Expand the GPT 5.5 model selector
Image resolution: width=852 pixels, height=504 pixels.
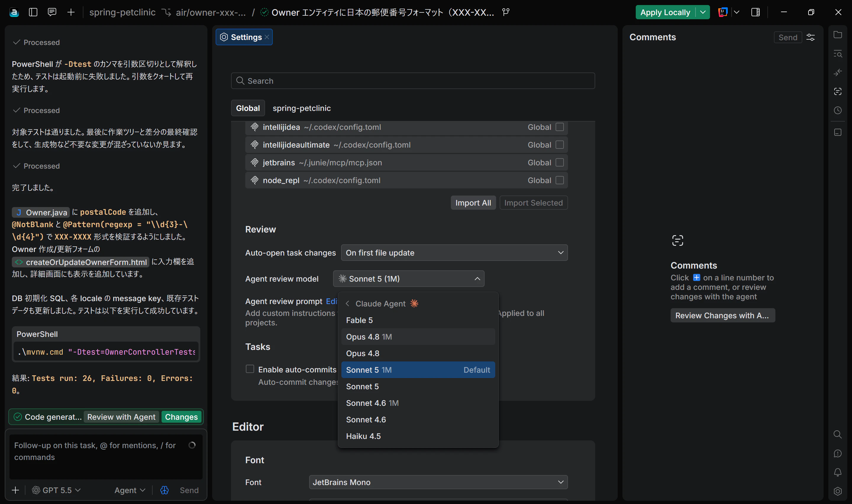coord(57,490)
